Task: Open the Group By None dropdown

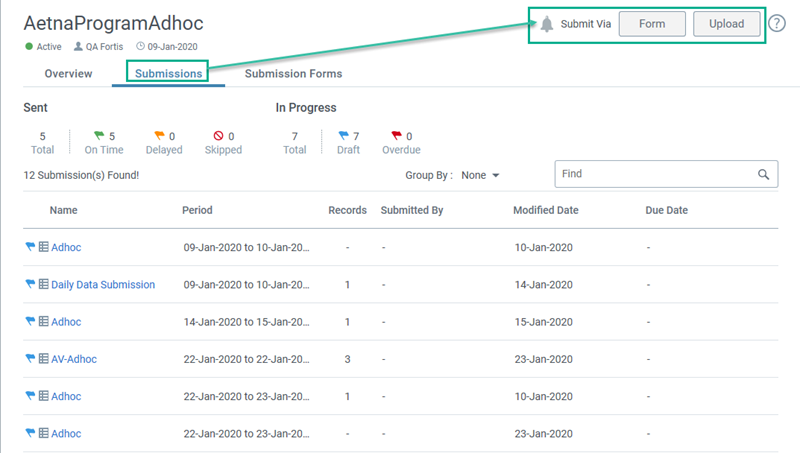Action: click(x=480, y=175)
